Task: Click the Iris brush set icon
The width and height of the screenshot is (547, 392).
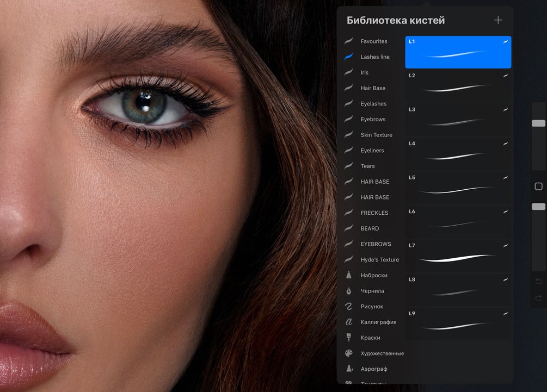Action: coord(348,72)
